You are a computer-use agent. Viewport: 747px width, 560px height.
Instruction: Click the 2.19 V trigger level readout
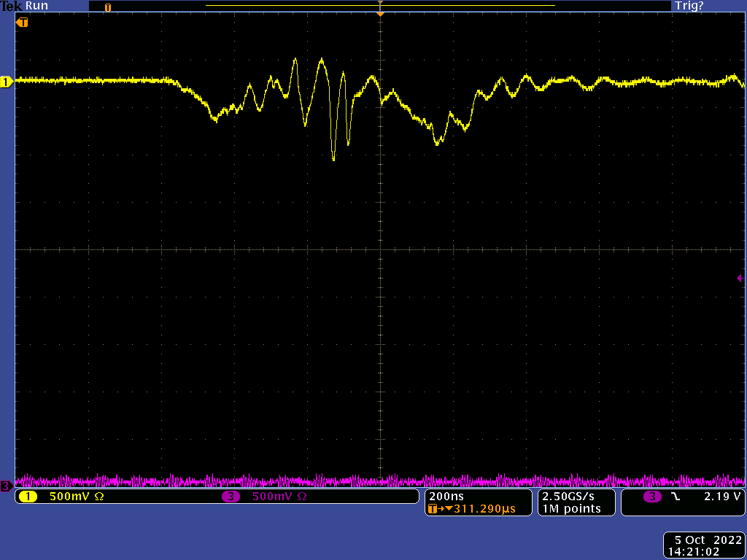[722, 496]
